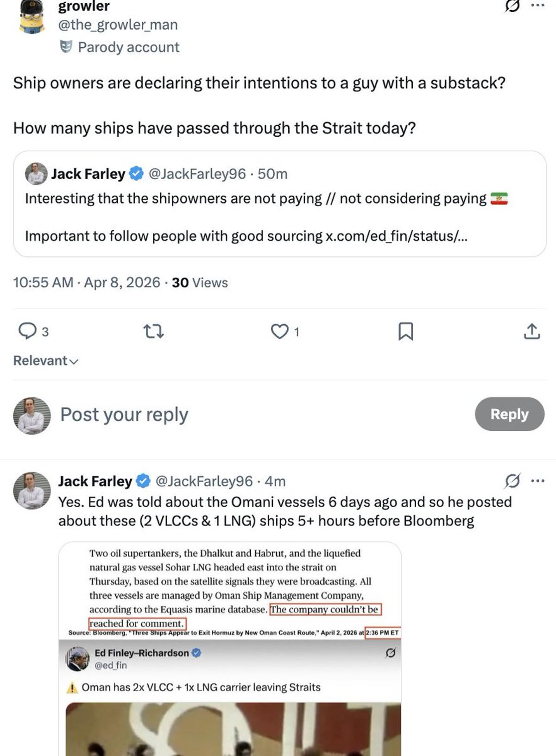Image resolution: width=556 pixels, height=756 pixels.
Task: Click the Grok icon on Jack Farley's reply
Action: pyautogui.click(x=512, y=481)
